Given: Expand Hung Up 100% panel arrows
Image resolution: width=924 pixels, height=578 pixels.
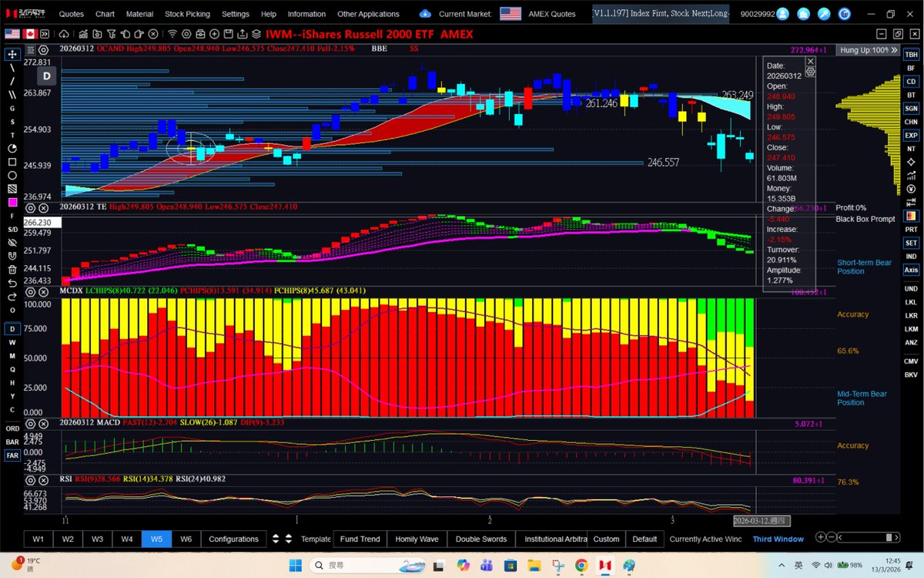Looking at the screenshot, I should (894, 49).
